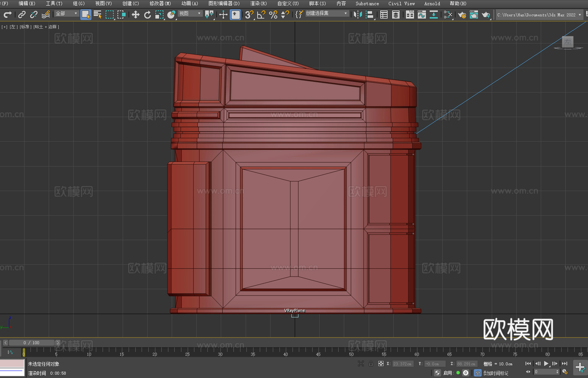Open the reference coordinate system dropdown 视图
Image resolution: width=588 pixels, height=378 pixels.
click(190, 13)
